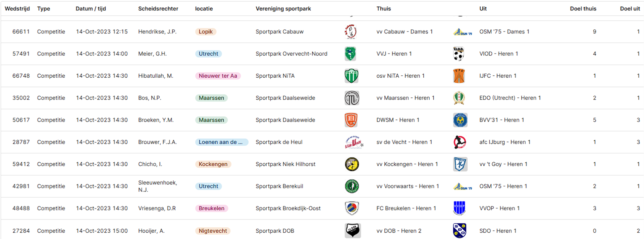
Task: Select the Nieuwer ter Aa location tag
Action: click(218, 76)
